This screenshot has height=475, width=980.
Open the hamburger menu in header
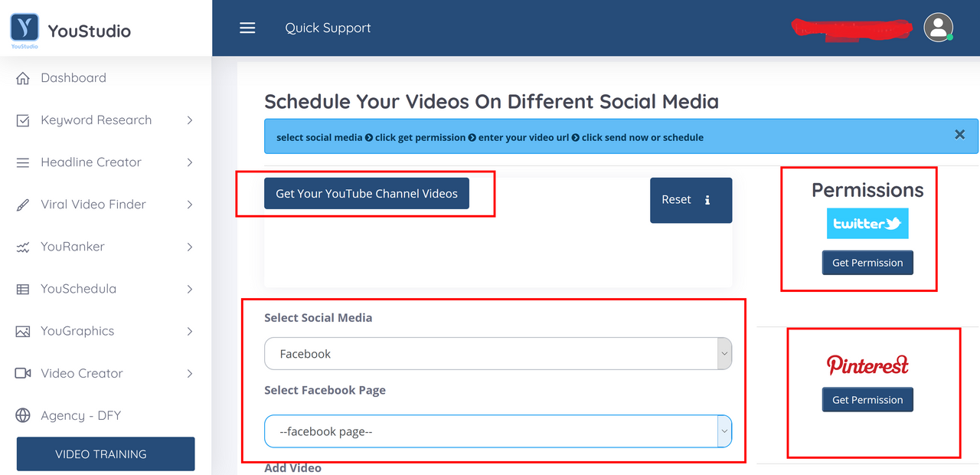[247, 28]
